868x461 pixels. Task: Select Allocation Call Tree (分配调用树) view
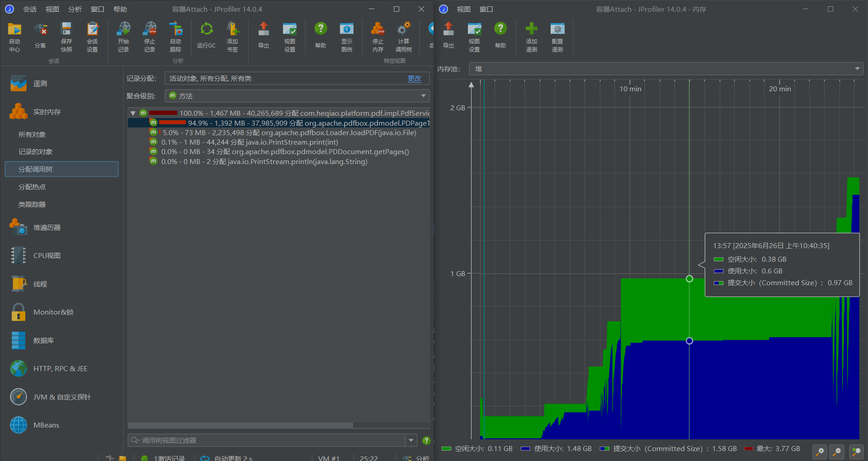[61, 169]
